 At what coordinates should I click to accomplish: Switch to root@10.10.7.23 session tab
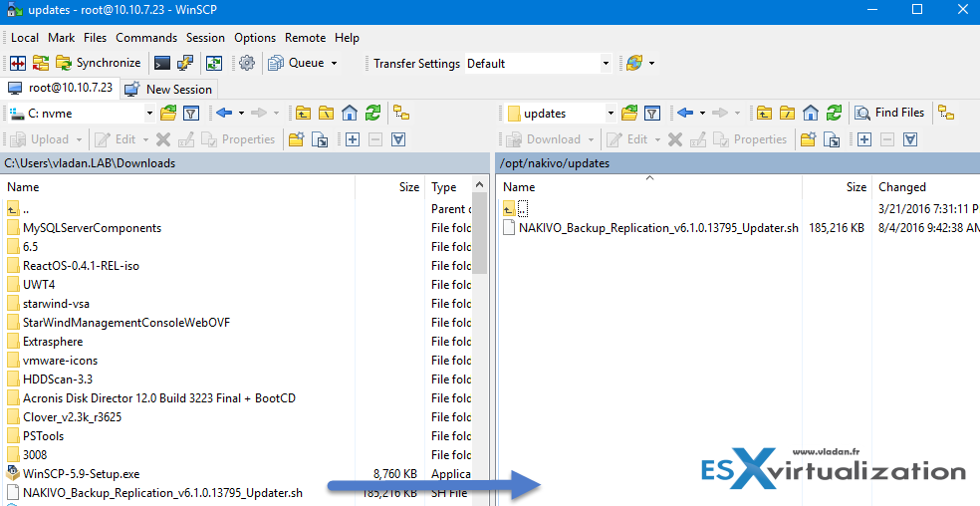coord(60,88)
